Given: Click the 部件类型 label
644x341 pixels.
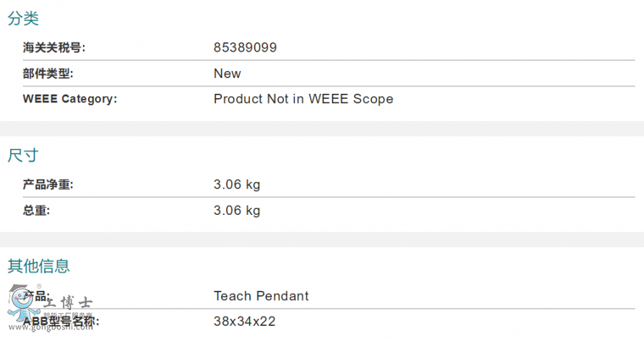Looking at the screenshot, I should [48, 74].
